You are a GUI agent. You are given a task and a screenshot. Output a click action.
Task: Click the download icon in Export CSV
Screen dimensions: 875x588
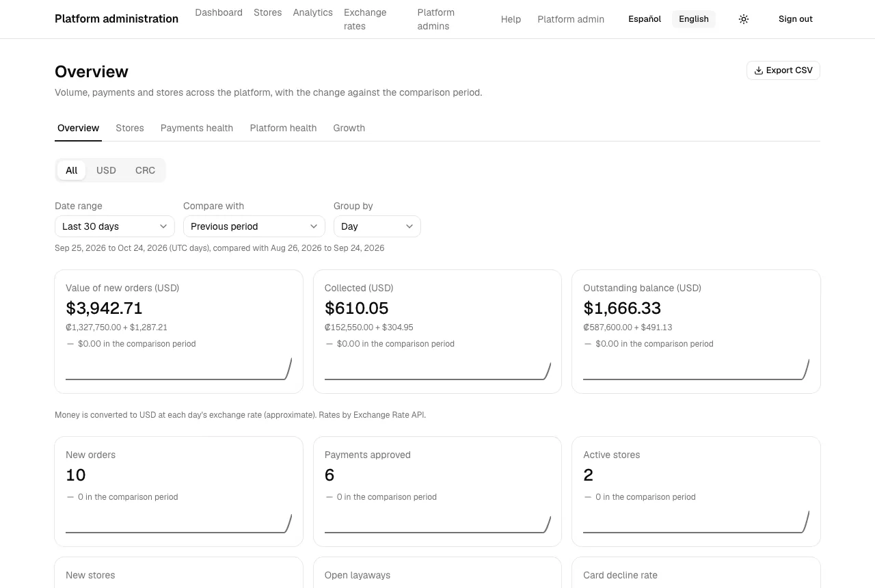pos(758,70)
